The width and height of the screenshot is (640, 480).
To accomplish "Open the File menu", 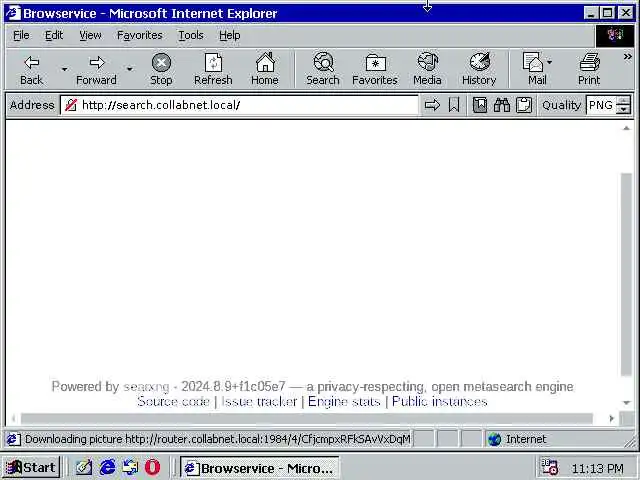I will click(21, 36).
